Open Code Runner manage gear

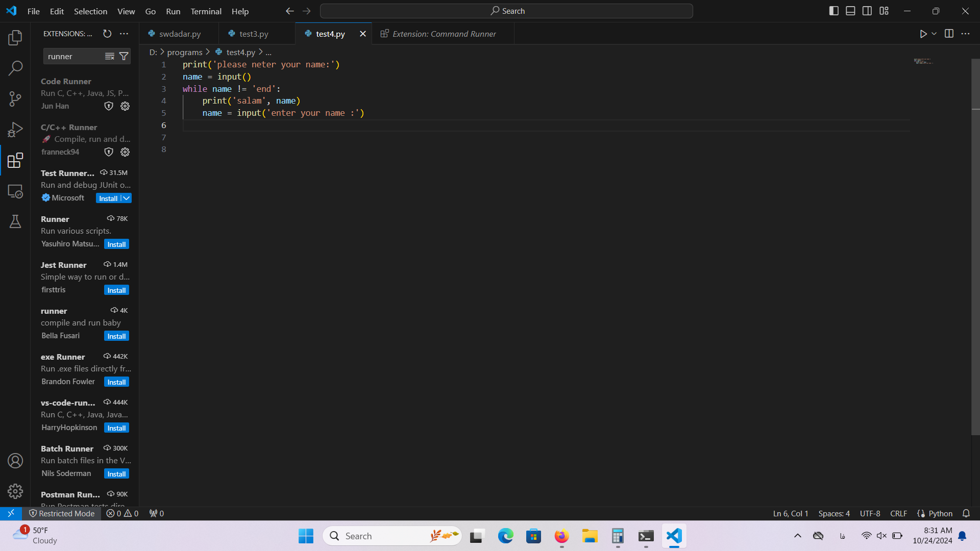[125, 106]
